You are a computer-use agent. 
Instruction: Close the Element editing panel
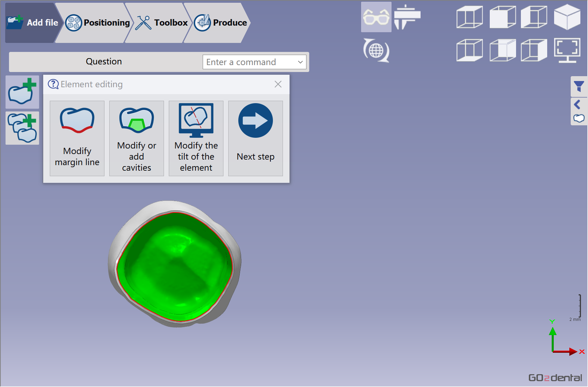278,84
